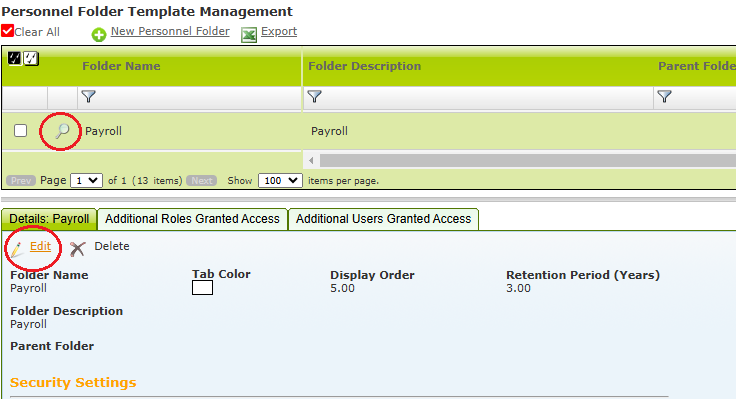Screen dimensions: 736x399
Task: Click the Display Order value 5.00
Action: point(342,288)
